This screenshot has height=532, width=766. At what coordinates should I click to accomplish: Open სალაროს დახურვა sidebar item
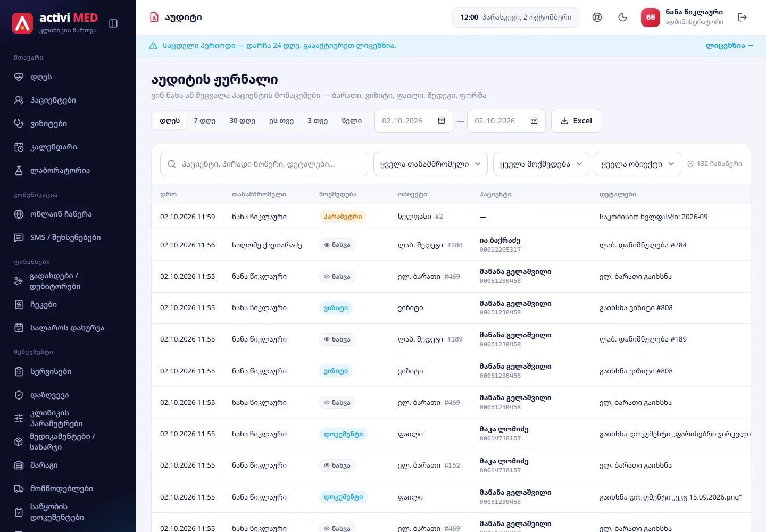click(x=68, y=328)
